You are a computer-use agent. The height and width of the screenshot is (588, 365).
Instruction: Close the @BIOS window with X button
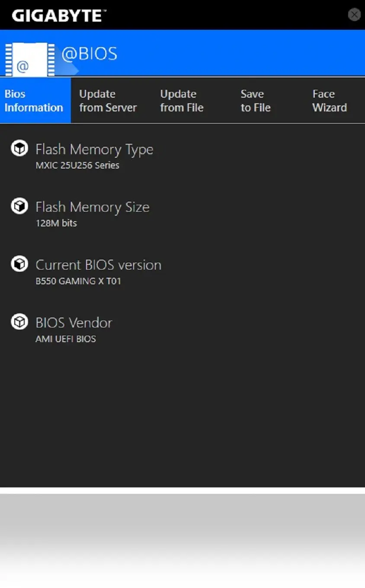(x=354, y=15)
